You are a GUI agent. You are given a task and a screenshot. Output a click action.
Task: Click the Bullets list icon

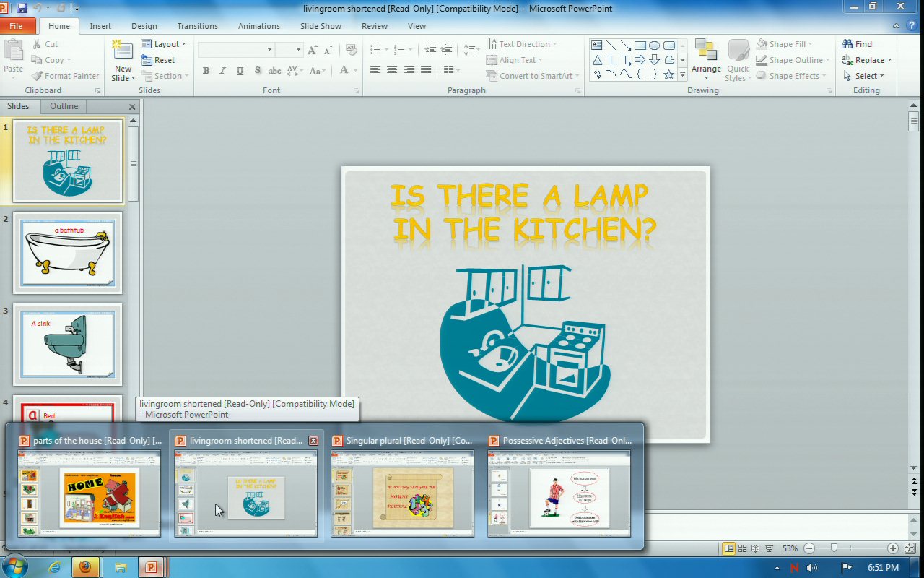(x=375, y=49)
